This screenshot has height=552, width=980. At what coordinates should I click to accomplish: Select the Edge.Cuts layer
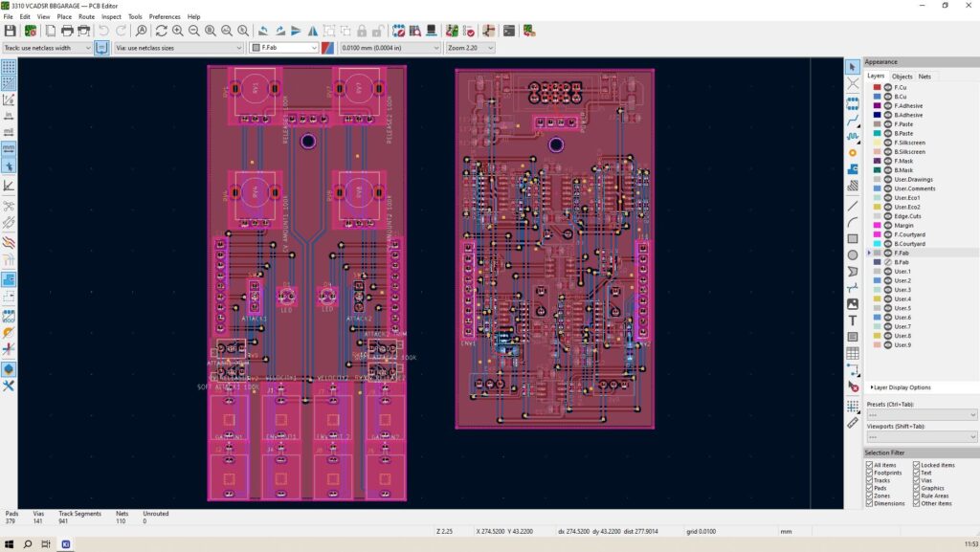coord(909,216)
